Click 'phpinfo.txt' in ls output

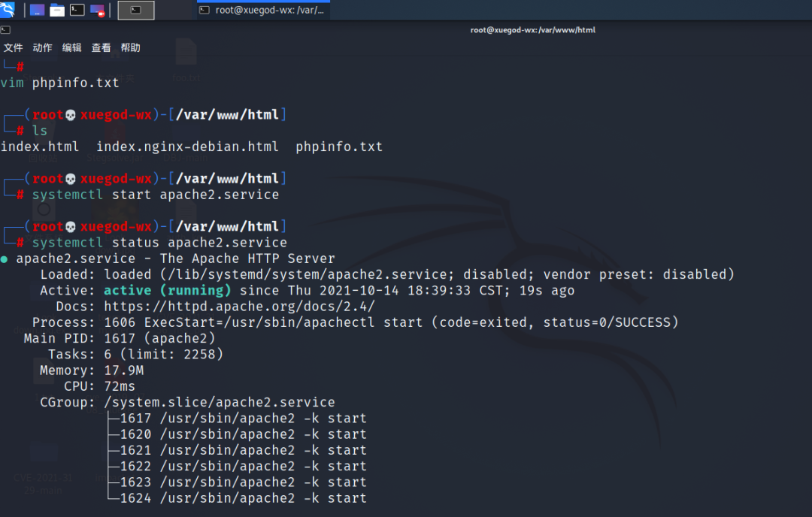coord(339,147)
